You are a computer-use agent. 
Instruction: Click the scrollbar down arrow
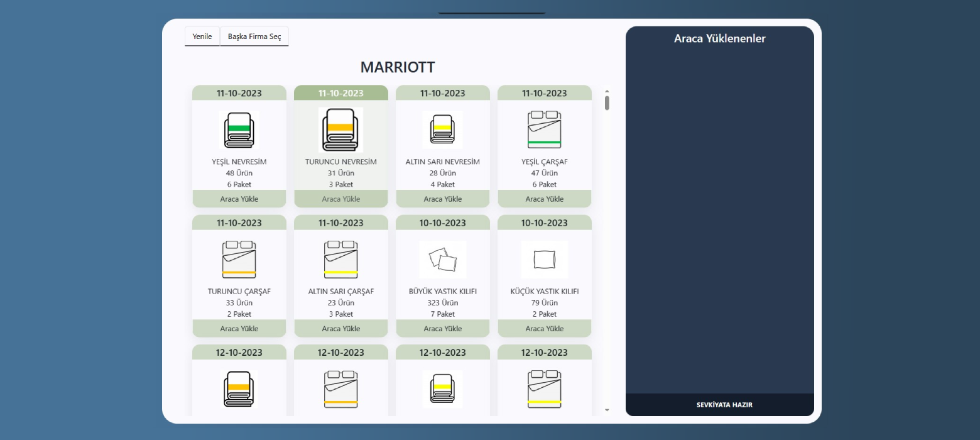[x=607, y=410]
